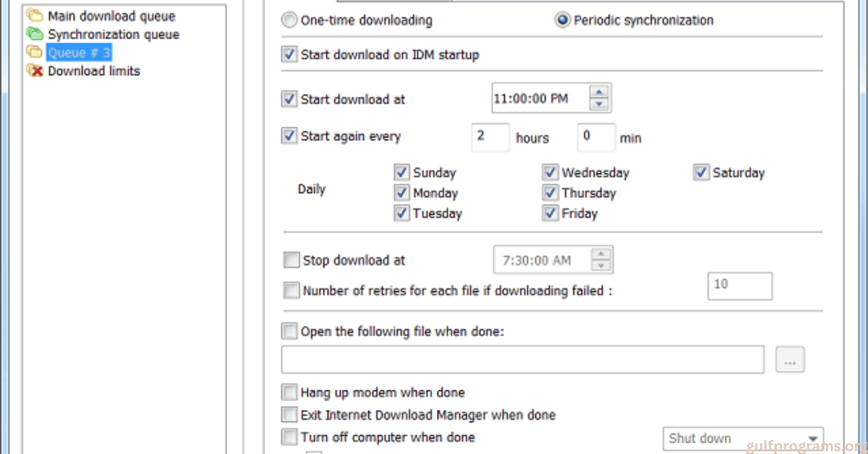Check Exit Internet Download Manager when done

coord(289,415)
